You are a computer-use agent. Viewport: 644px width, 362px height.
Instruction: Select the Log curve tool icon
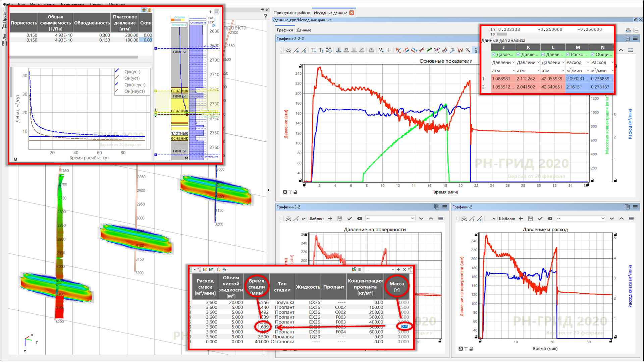[452, 50]
